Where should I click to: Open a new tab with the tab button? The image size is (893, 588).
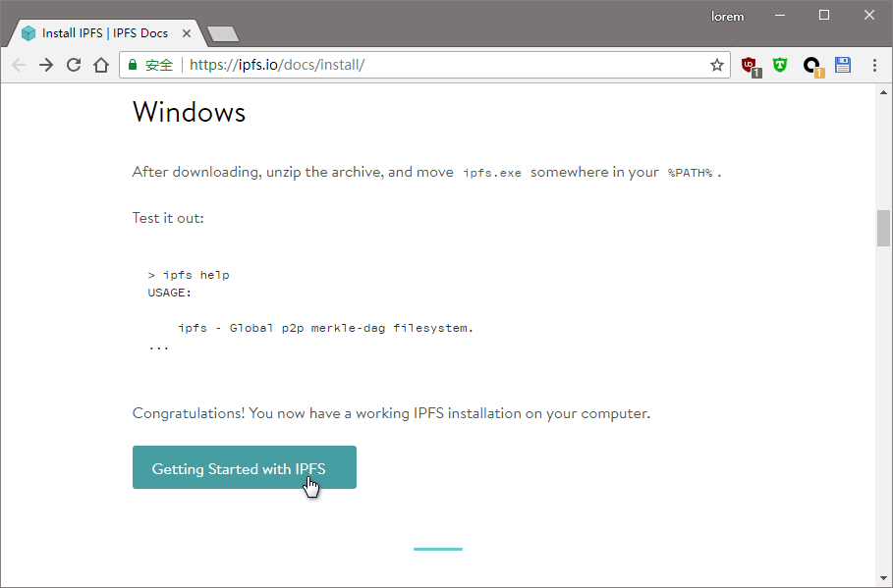[223, 34]
